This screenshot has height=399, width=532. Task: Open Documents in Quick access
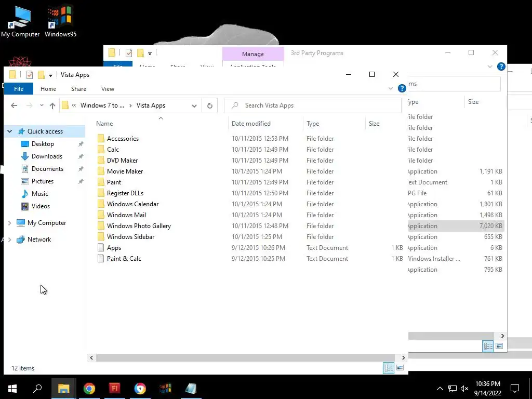tap(47, 169)
